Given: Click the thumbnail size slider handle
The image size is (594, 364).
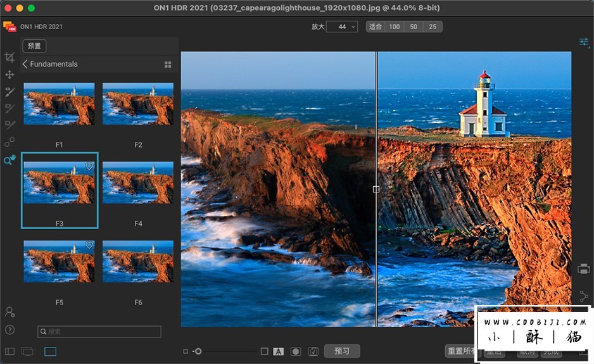Looking at the screenshot, I should (x=198, y=351).
